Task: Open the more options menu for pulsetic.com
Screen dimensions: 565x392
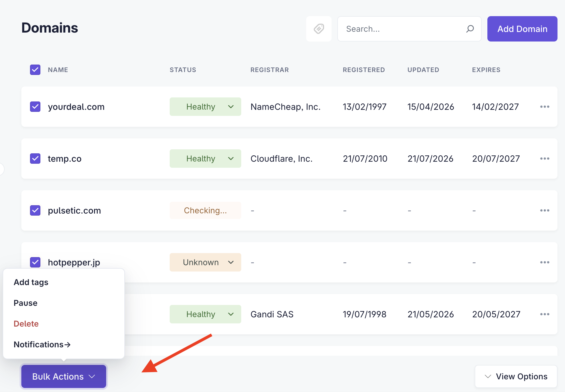Action: coord(545,210)
